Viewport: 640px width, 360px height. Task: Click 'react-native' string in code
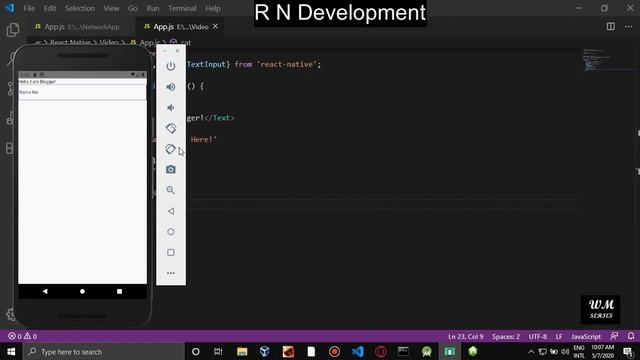tap(287, 64)
